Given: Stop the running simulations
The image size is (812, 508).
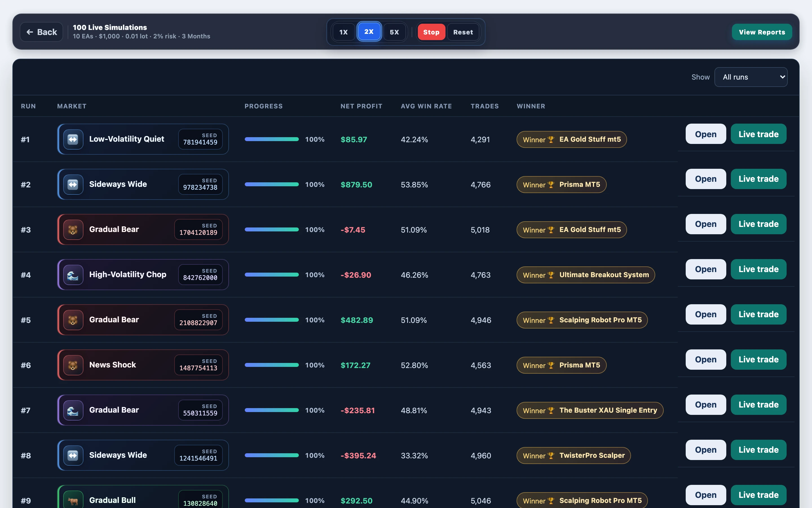Looking at the screenshot, I should 431,32.
